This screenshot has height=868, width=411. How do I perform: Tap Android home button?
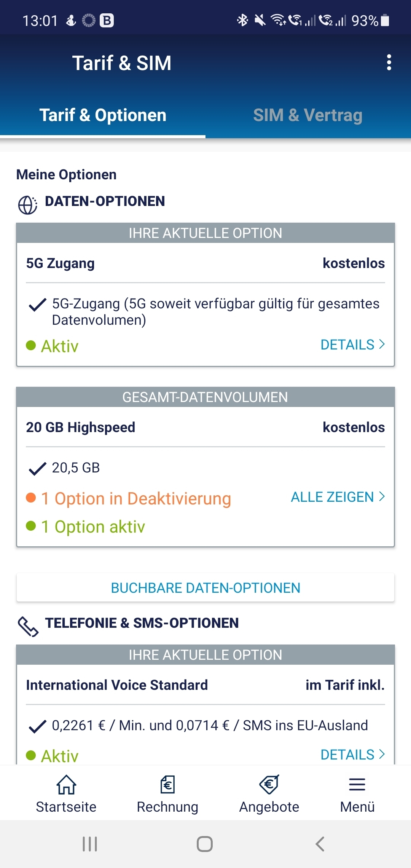[205, 844]
